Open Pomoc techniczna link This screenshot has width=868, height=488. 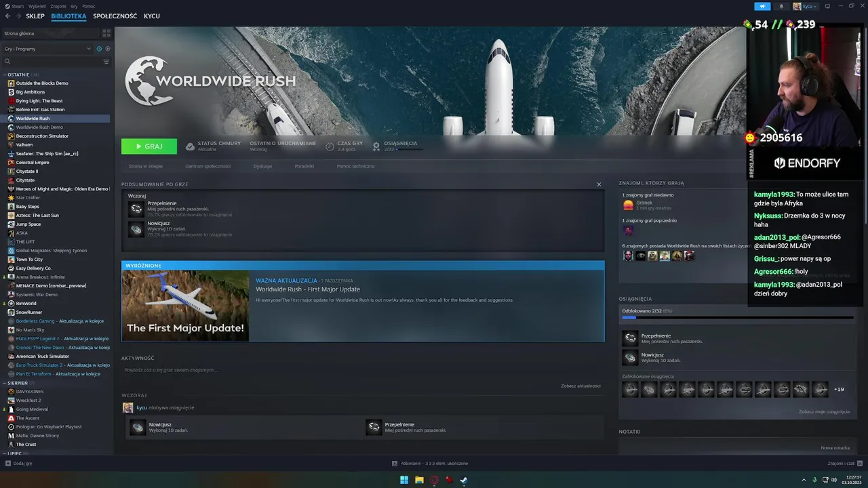pyautogui.click(x=355, y=166)
